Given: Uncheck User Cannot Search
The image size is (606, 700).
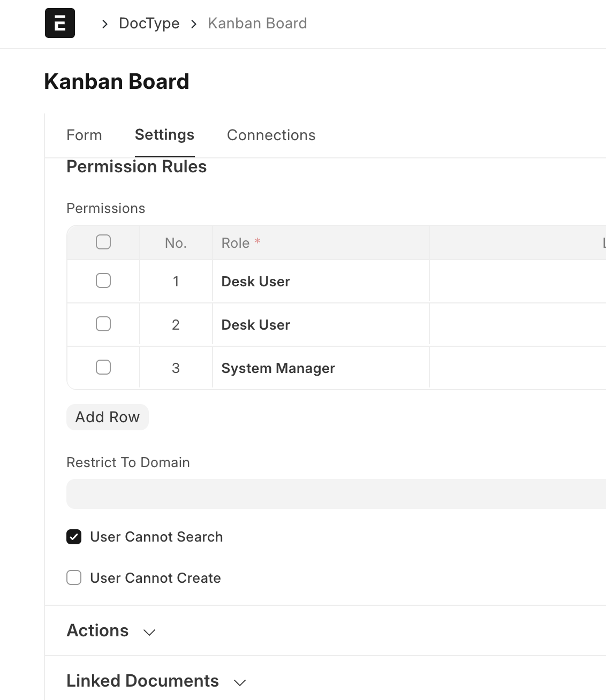Looking at the screenshot, I should (x=74, y=537).
